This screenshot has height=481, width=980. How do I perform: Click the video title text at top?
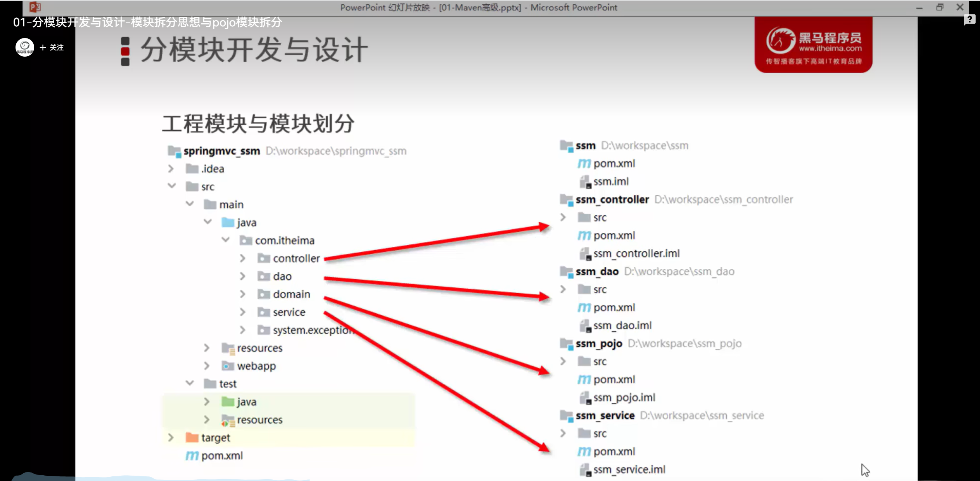point(147,22)
